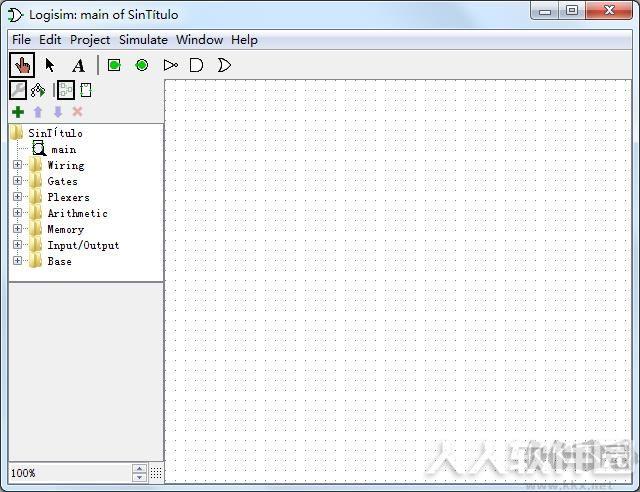Select the Edit arrow tool
Viewport: 640px width, 492px height.
(x=50, y=65)
